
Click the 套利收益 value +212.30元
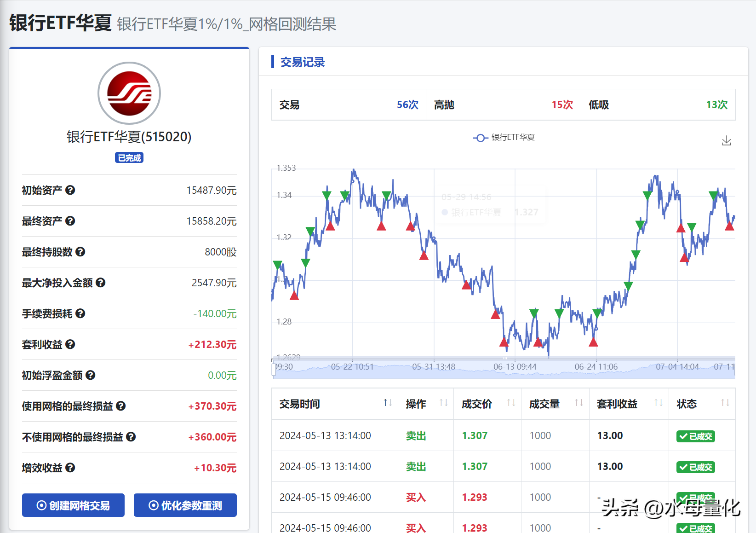pyautogui.click(x=212, y=344)
